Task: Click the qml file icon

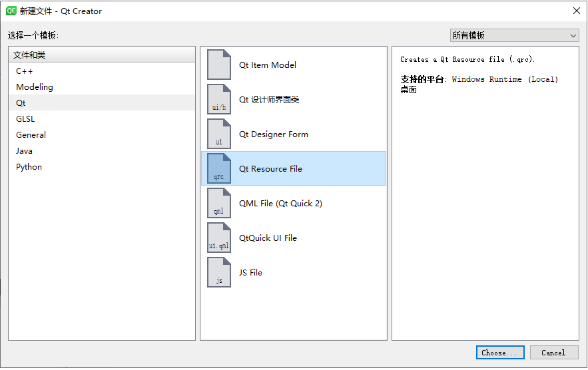Action: point(219,203)
